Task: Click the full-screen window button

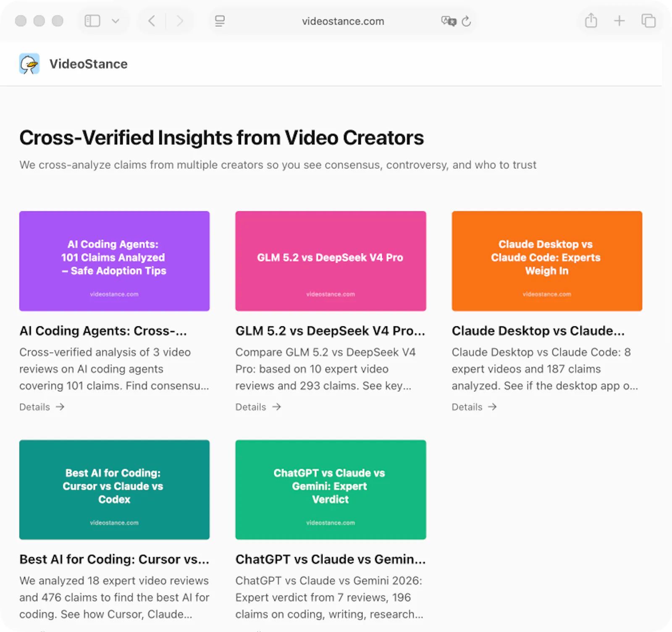Action: pyautogui.click(x=58, y=21)
